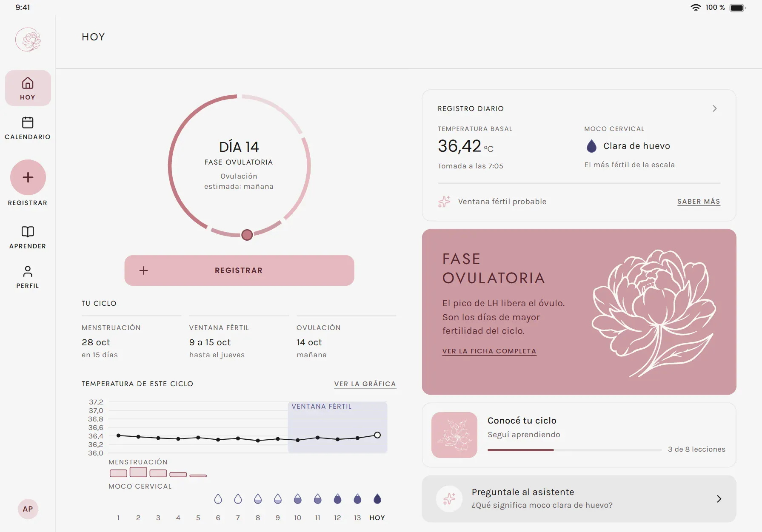
Task: Click the day 7 cervical mucus droplet
Action: point(238,499)
